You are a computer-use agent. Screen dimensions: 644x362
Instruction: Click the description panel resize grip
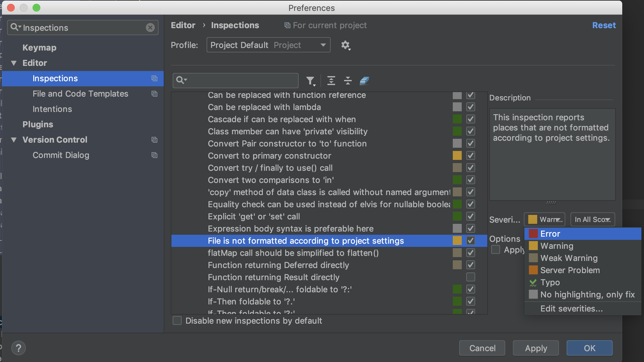pyautogui.click(x=551, y=202)
